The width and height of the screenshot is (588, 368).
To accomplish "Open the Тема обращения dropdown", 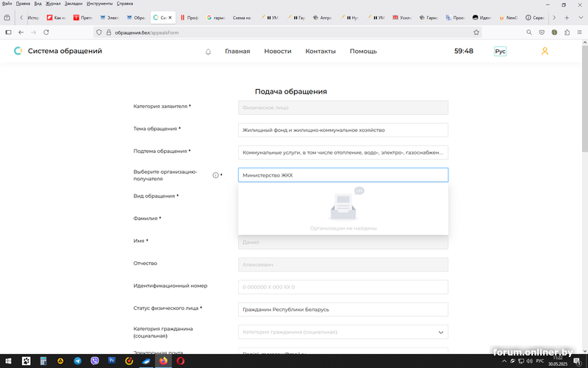I will click(x=343, y=130).
